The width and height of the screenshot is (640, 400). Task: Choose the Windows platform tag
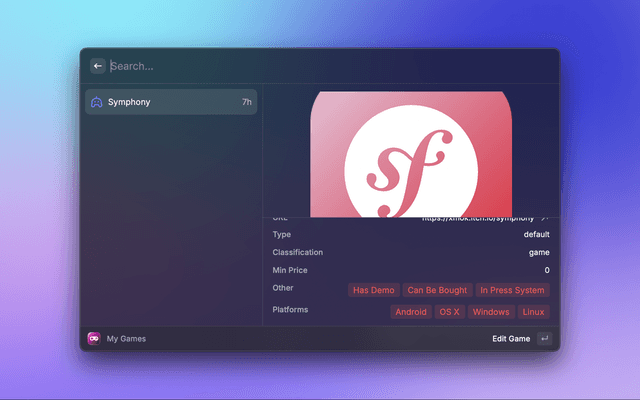(490, 312)
